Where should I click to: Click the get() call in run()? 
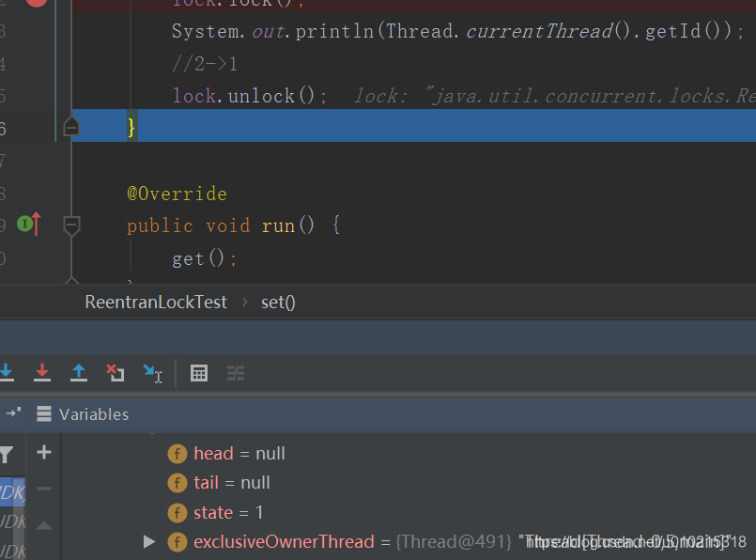pos(205,258)
